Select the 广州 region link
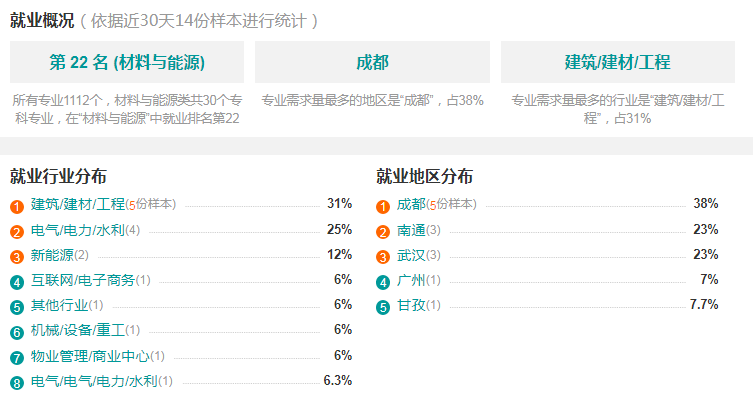The height and width of the screenshot is (399, 753). pyautogui.click(x=411, y=280)
